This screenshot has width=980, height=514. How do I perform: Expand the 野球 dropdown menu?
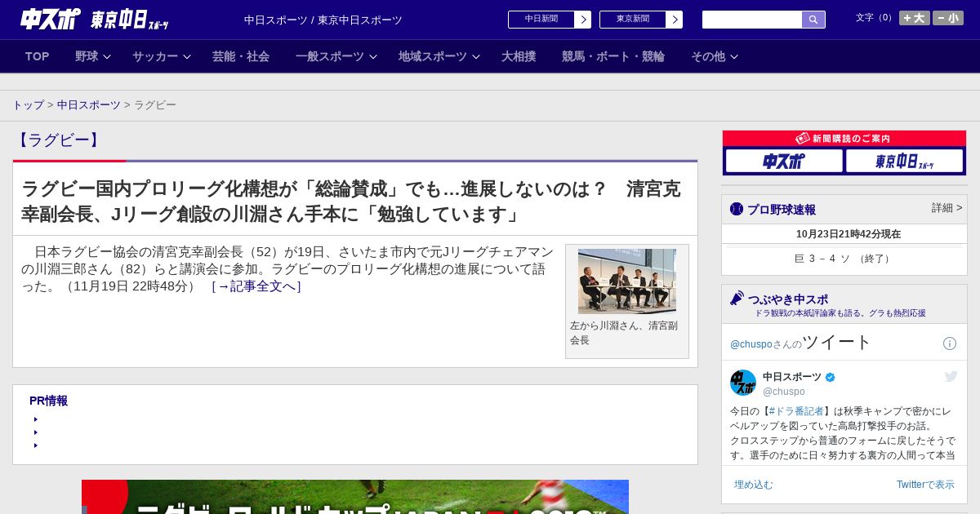point(93,56)
